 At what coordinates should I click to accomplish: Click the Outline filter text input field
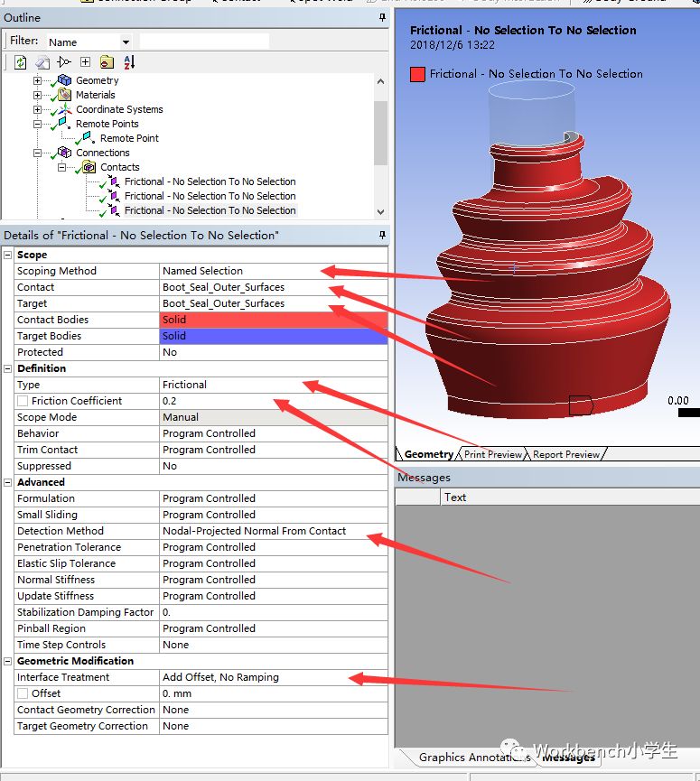coord(204,42)
